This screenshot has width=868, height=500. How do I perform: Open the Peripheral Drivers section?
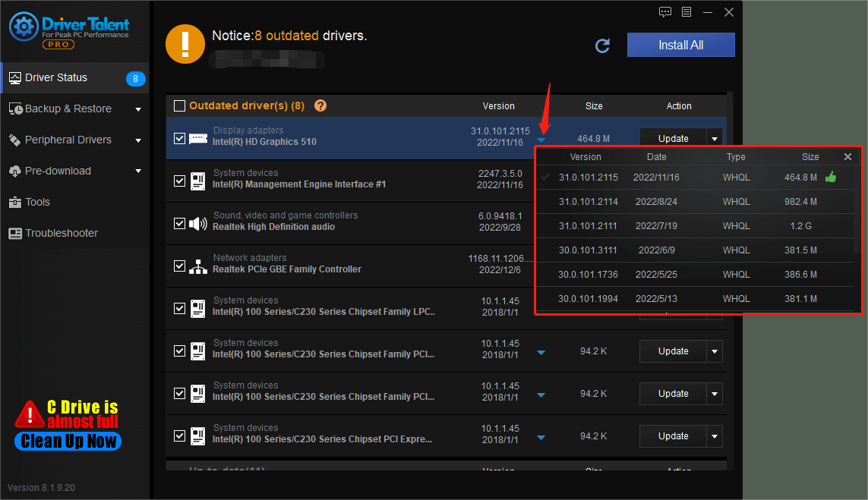point(74,140)
